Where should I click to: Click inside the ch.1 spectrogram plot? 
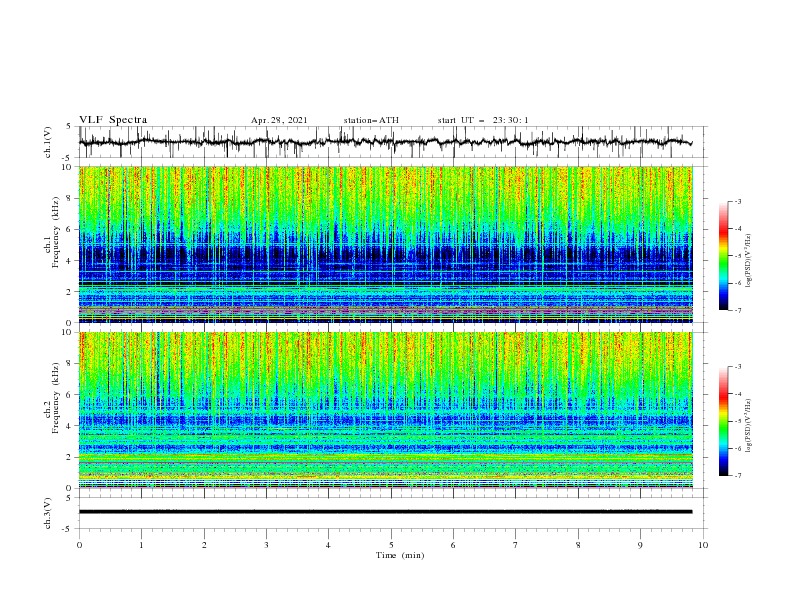(386, 244)
